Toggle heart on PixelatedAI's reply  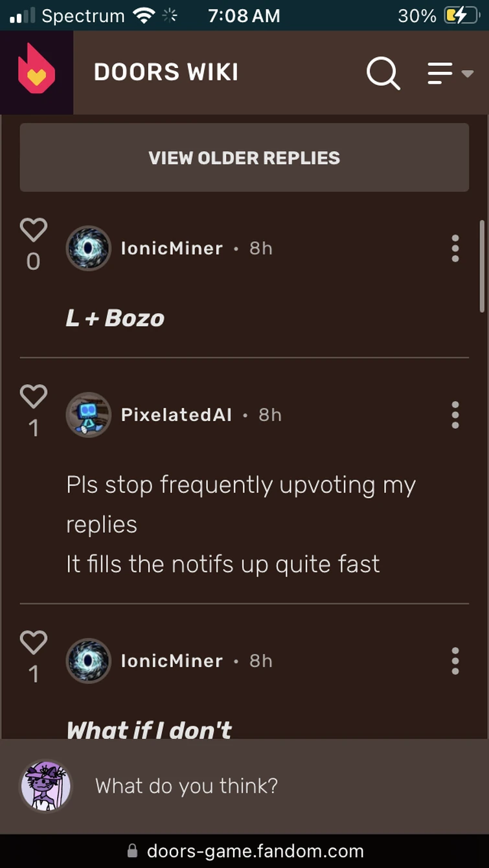[33, 396]
